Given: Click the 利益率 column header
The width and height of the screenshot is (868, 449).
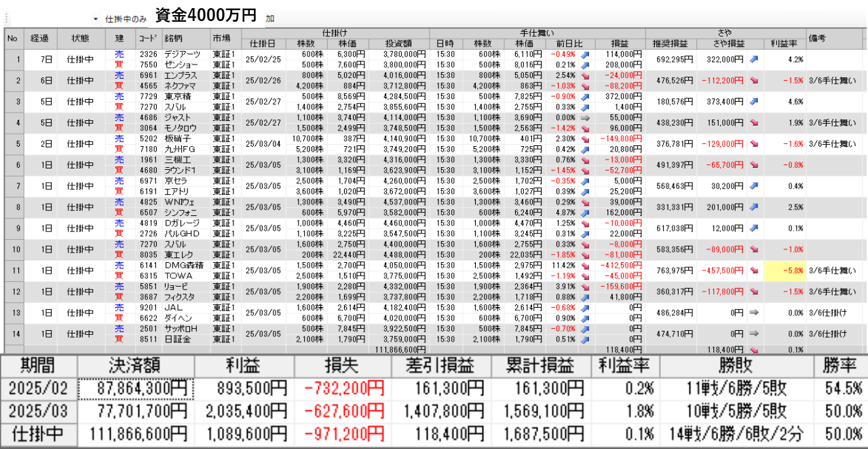Looking at the screenshot, I should (x=785, y=43).
